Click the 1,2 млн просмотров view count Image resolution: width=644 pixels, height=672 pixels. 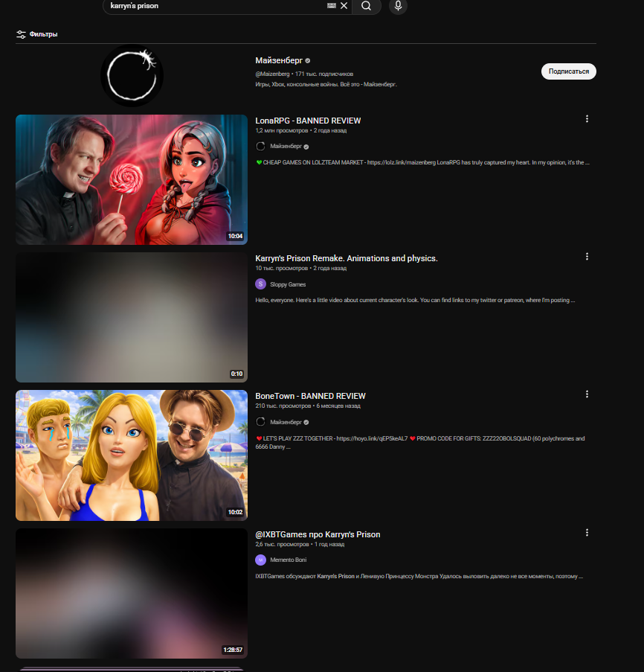coord(281,131)
